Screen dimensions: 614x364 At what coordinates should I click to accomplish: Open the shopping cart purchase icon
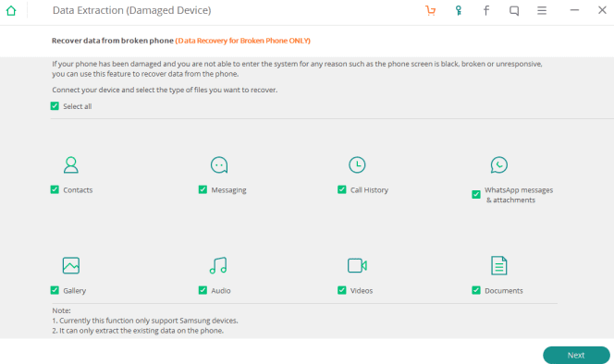point(430,10)
